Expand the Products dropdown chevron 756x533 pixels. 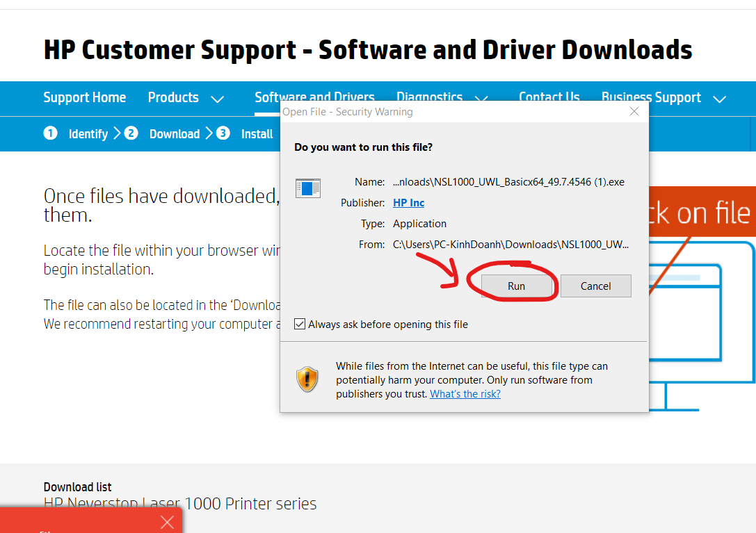click(217, 99)
